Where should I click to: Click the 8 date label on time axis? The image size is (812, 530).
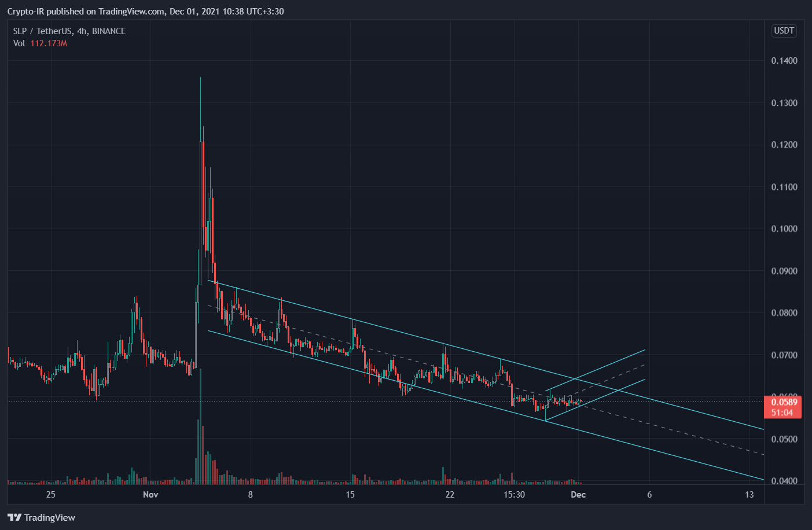pos(250,494)
